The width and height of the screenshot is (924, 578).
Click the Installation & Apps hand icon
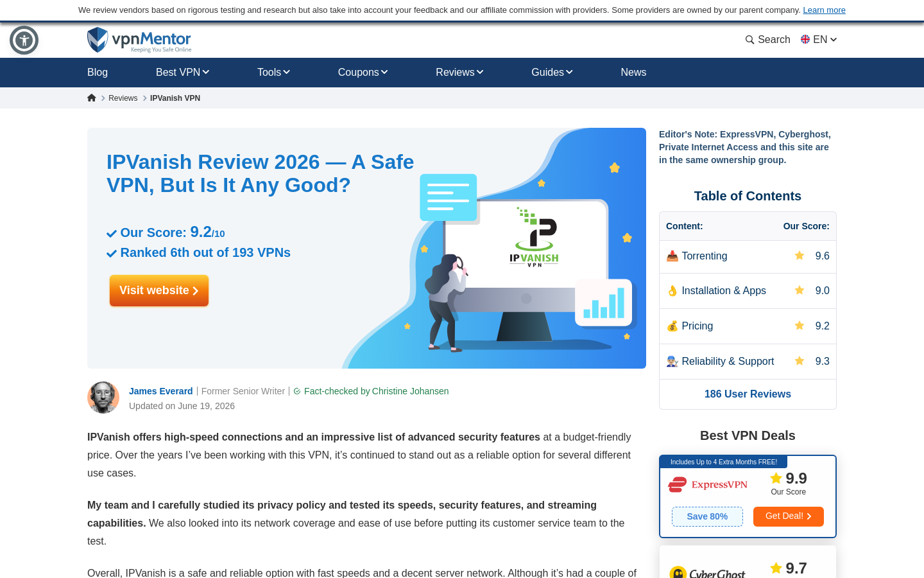click(672, 291)
